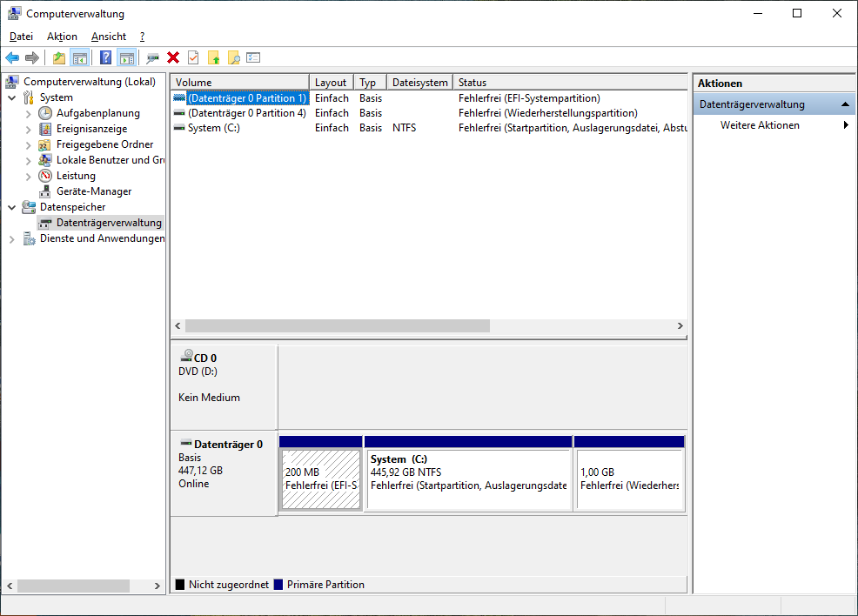Click volume list horizontal scrollbar thumb
The width and height of the screenshot is (858, 616).
338,326
